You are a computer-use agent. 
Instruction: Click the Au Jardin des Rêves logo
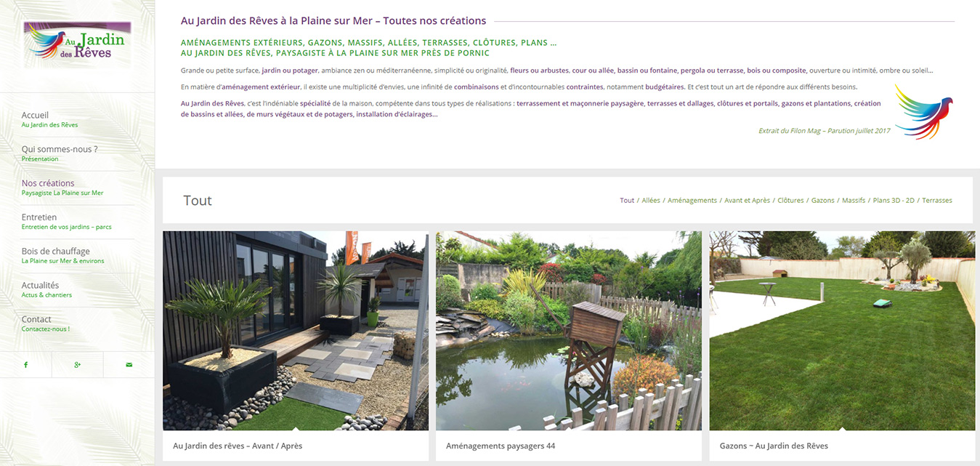coord(77,44)
